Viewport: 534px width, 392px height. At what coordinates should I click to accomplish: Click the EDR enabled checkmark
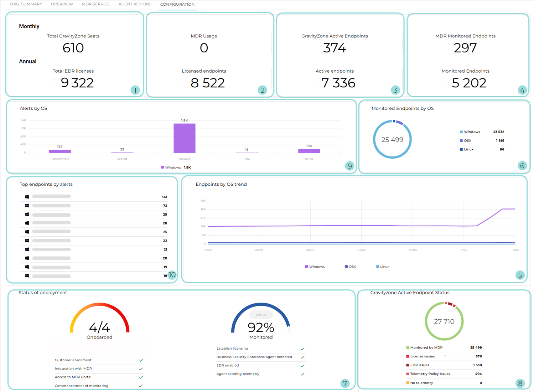pyautogui.click(x=302, y=366)
